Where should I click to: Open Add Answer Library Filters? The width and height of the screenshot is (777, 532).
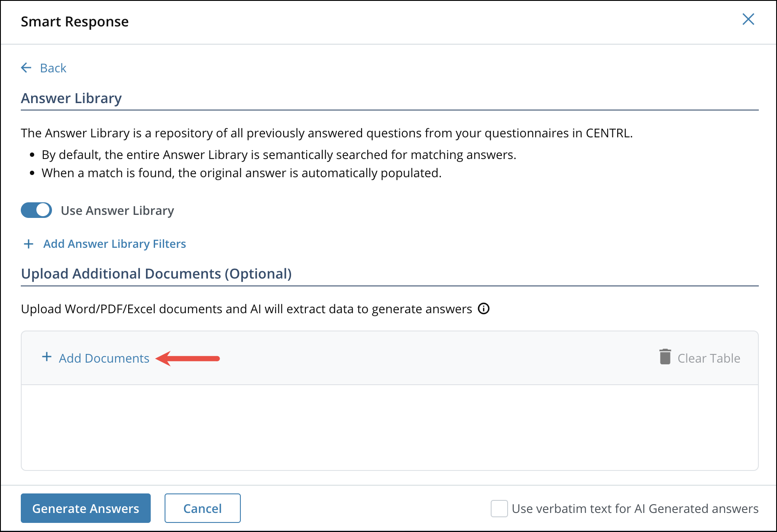[114, 243]
